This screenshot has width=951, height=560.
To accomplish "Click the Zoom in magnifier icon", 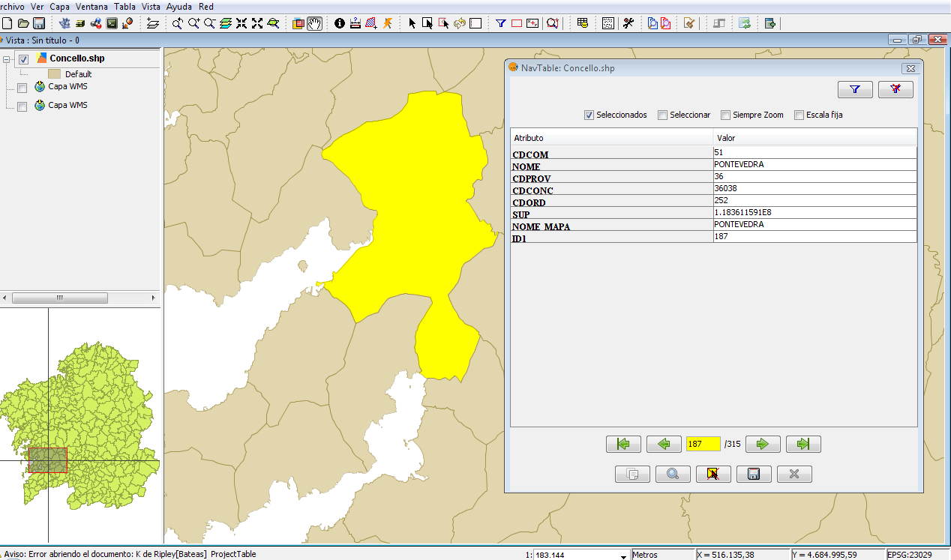I will (193, 23).
